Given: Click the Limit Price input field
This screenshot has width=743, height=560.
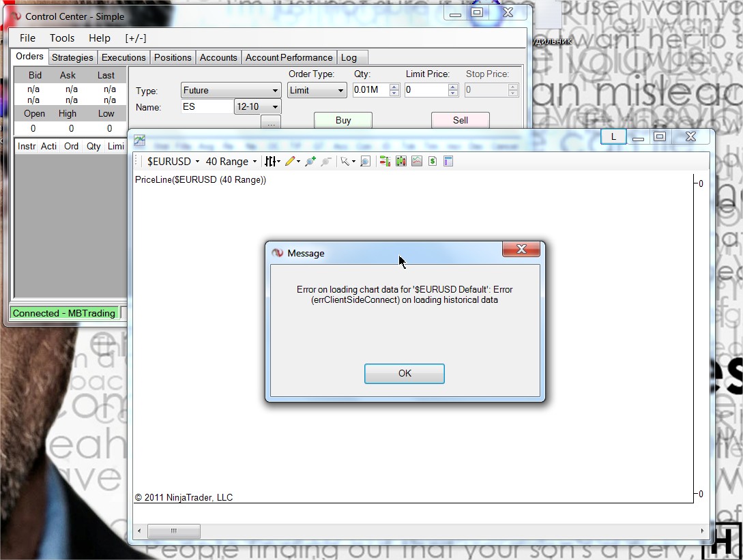Looking at the screenshot, I should [426, 90].
